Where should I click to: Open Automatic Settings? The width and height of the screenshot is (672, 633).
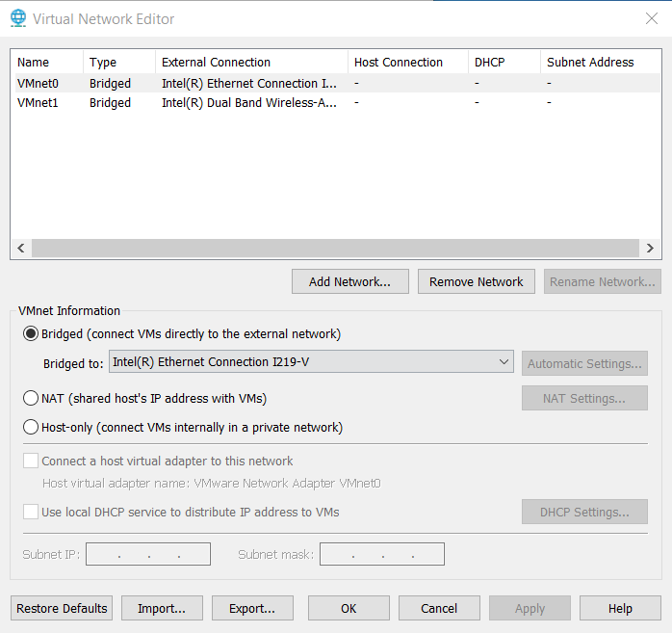tap(584, 363)
